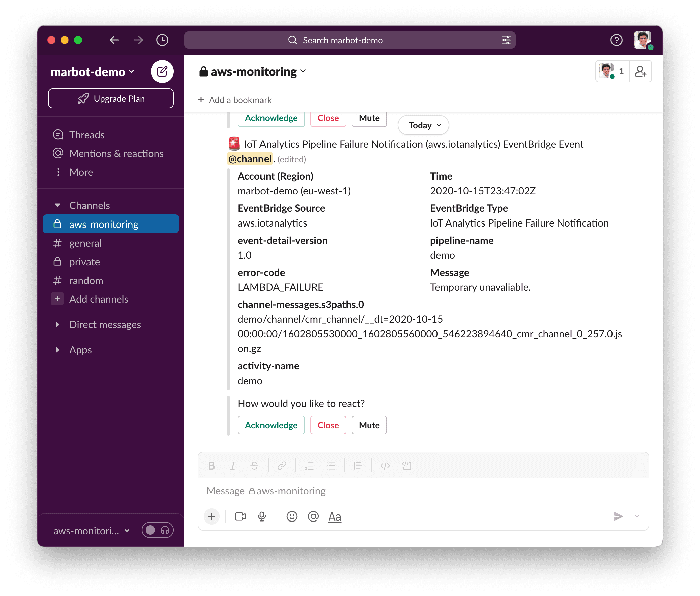Expand the Apps section
Screen dimensions: 700x596
(57, 350)
